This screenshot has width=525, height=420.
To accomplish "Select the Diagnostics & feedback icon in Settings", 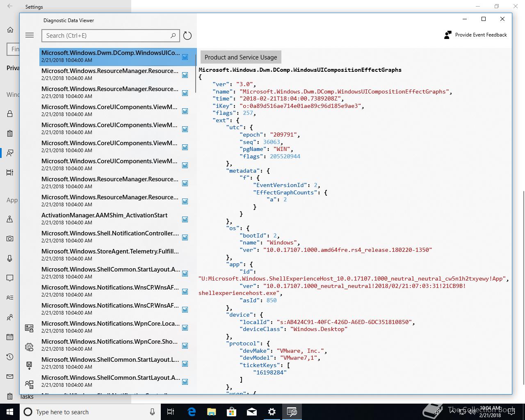I will pos(10,153).
